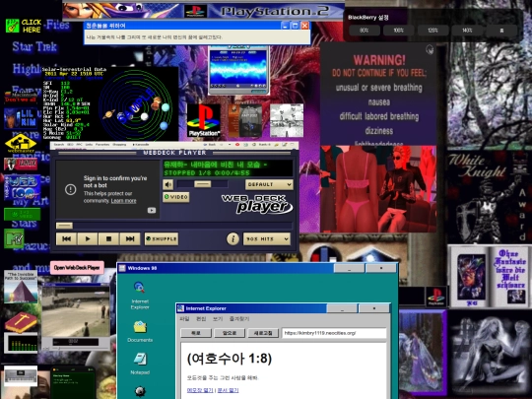Open the bomb icon under Notepad
This screenshot has width=532, height=399.
tap(140, 391)
